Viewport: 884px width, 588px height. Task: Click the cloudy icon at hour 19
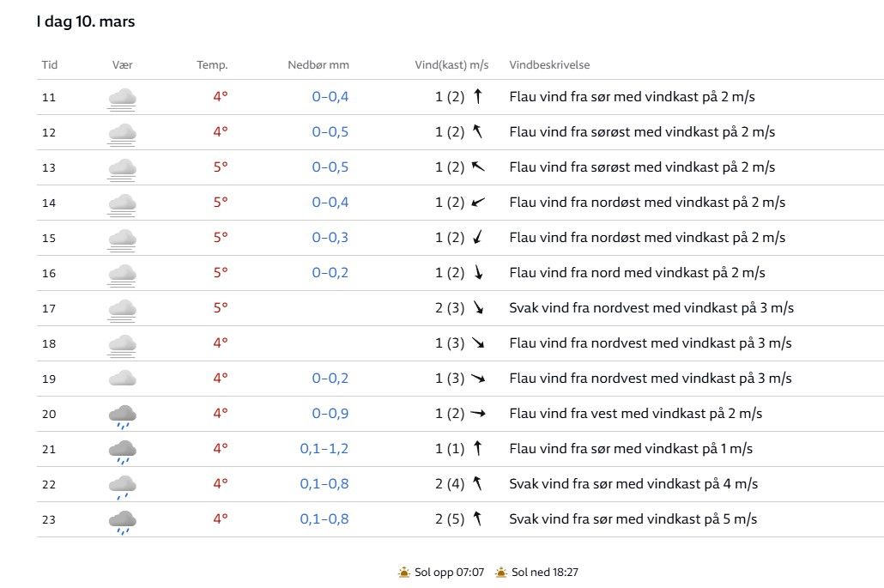tap(122, 379)
